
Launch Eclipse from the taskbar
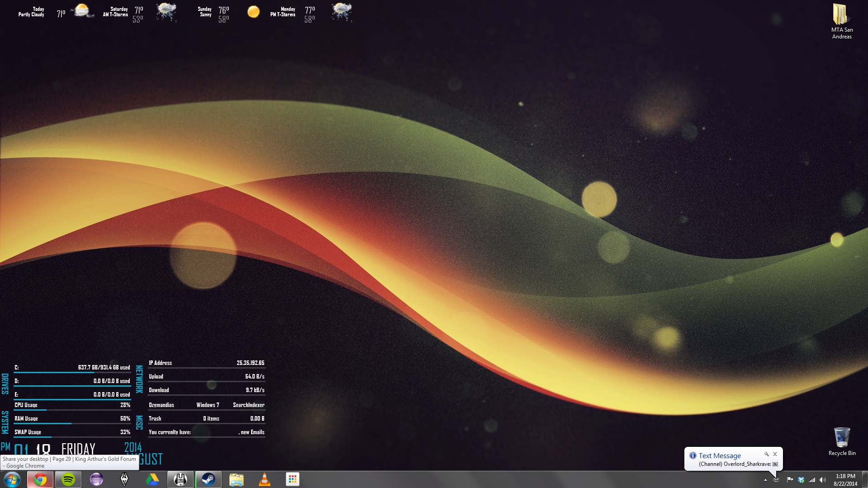click(96, 479)
